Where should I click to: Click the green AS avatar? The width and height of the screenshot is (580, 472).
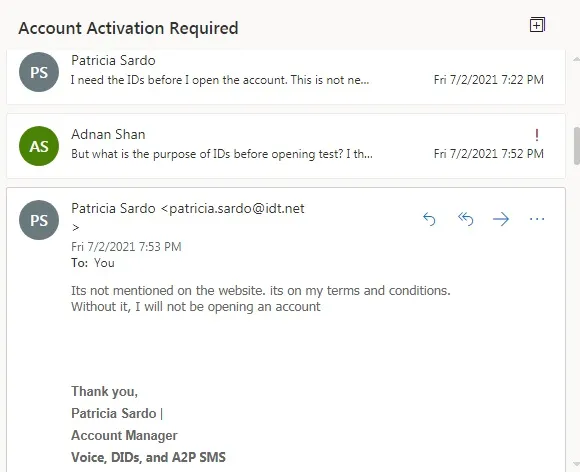39,146
